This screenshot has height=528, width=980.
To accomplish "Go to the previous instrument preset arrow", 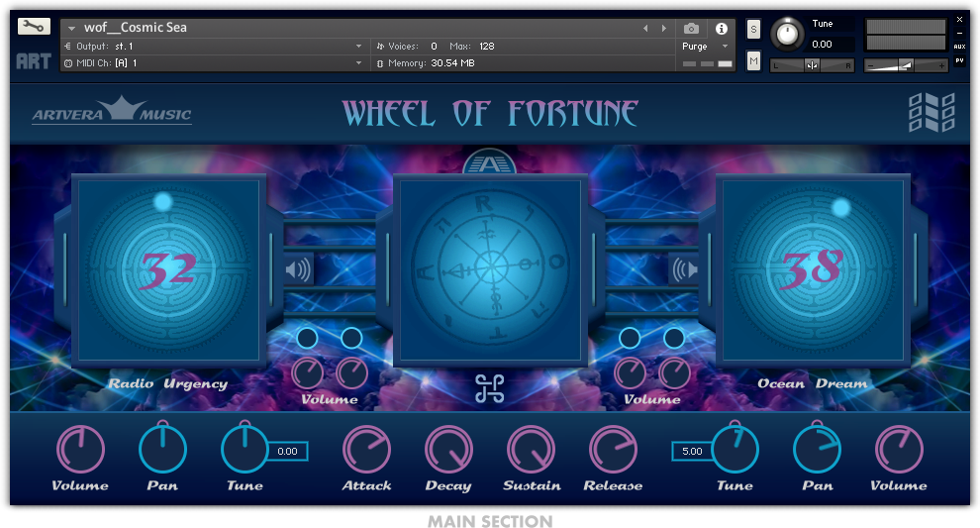I will click(x=646, y=29).
